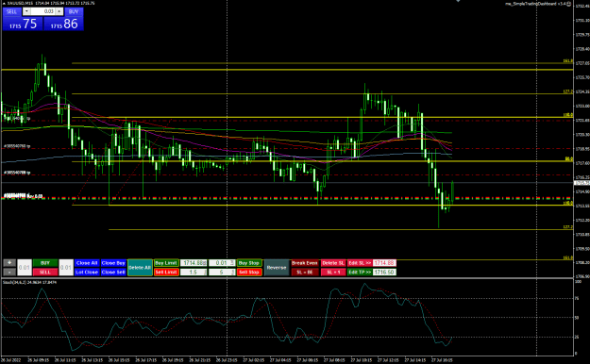Click the SL + 1 button
Image resolution: width=590 pixels, height=364 pixels.
(x=333, y=272)
